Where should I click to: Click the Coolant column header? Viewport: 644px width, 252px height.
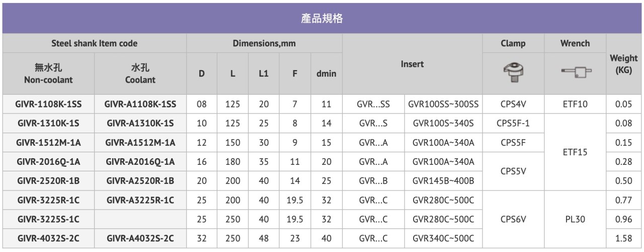[140, 73]
